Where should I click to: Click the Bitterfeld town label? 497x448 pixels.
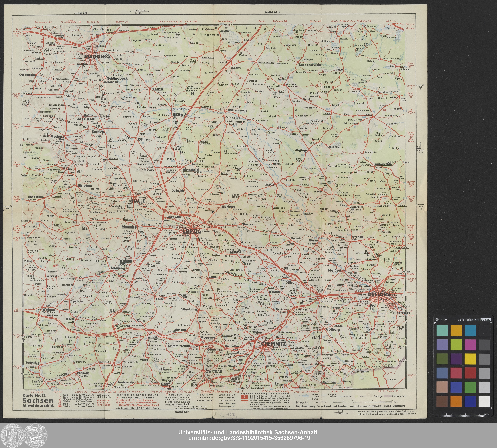191,170
